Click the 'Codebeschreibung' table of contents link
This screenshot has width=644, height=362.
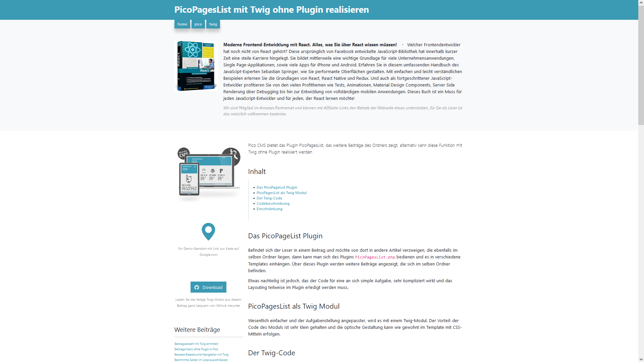point(273,203)
